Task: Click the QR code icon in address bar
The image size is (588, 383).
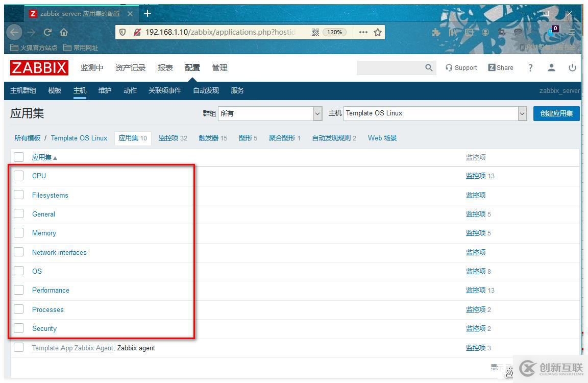Action: tap(315, 32)
